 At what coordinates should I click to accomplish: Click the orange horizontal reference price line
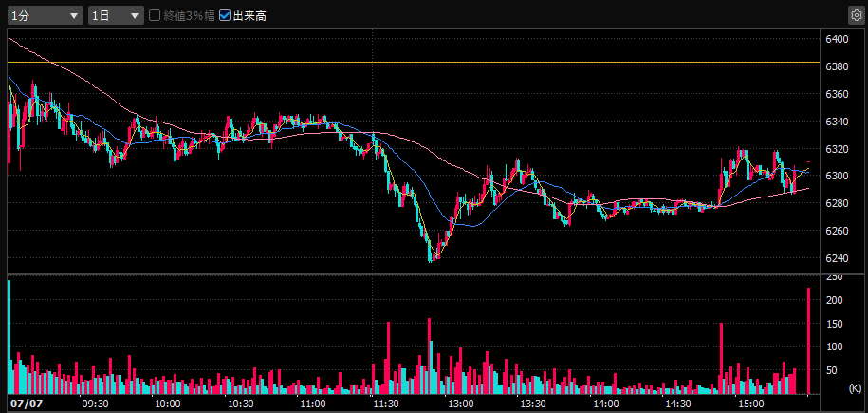point(413,63)
